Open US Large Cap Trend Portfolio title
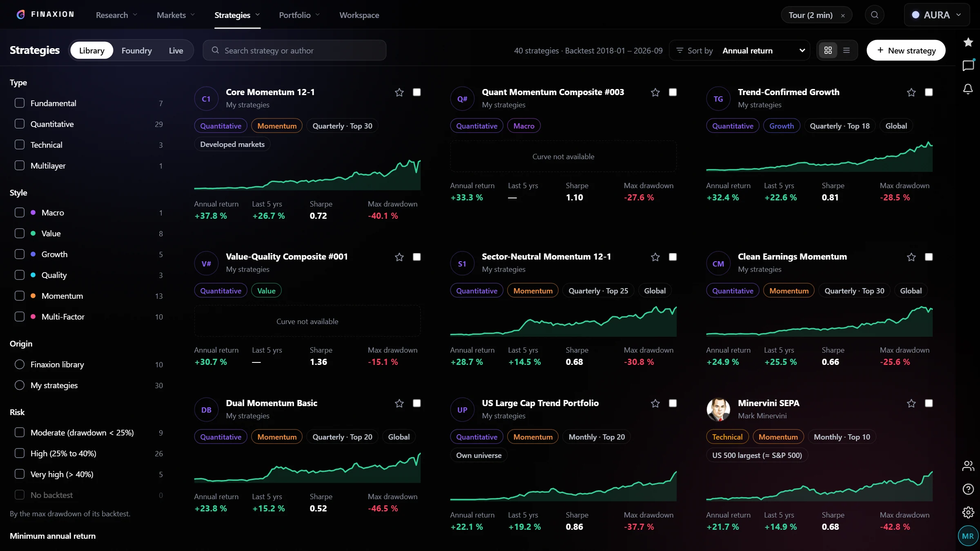 coord(540,403)
